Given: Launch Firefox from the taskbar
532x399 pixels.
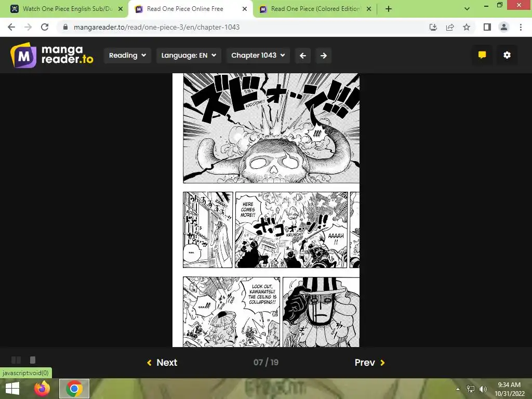Looking at the screenshot, I should pos(42,389).
